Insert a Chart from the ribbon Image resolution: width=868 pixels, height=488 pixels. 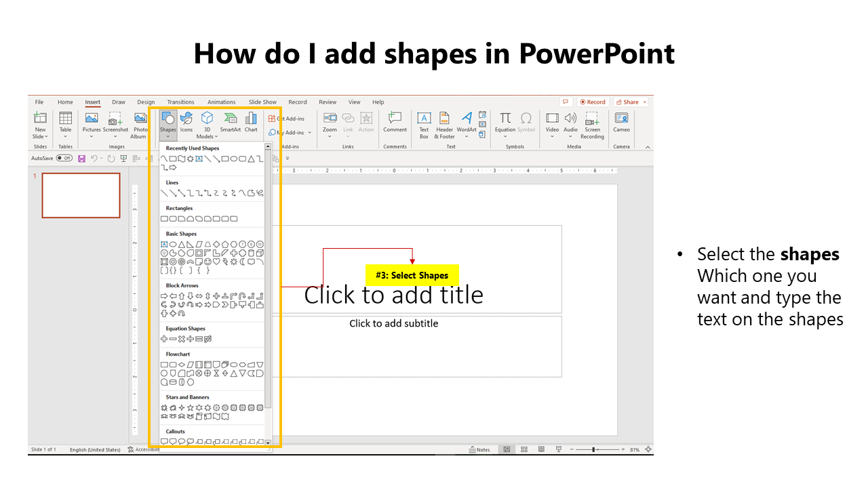251,123
